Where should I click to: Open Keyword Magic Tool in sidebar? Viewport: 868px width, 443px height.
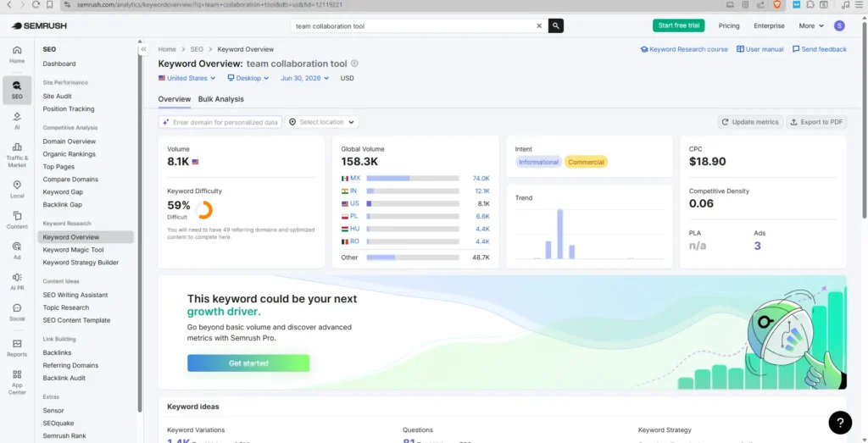pos(73,250)
